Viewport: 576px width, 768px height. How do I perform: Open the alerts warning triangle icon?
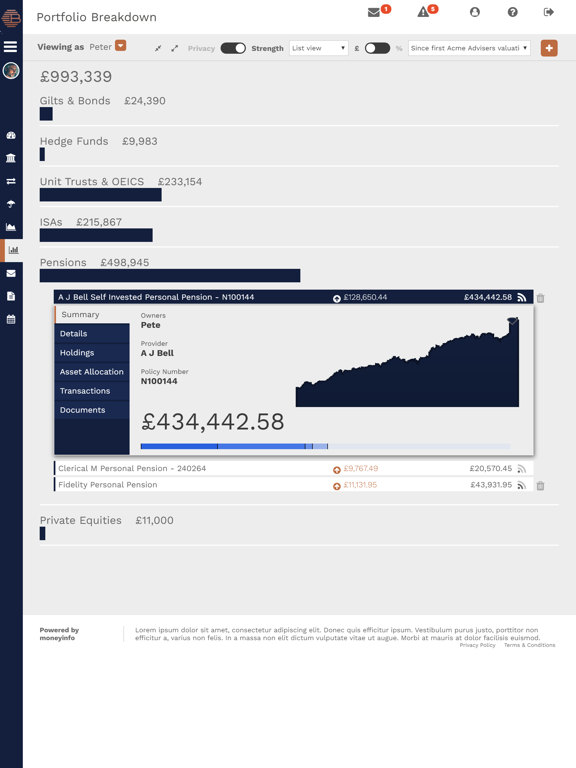click(x=423, y=12)
